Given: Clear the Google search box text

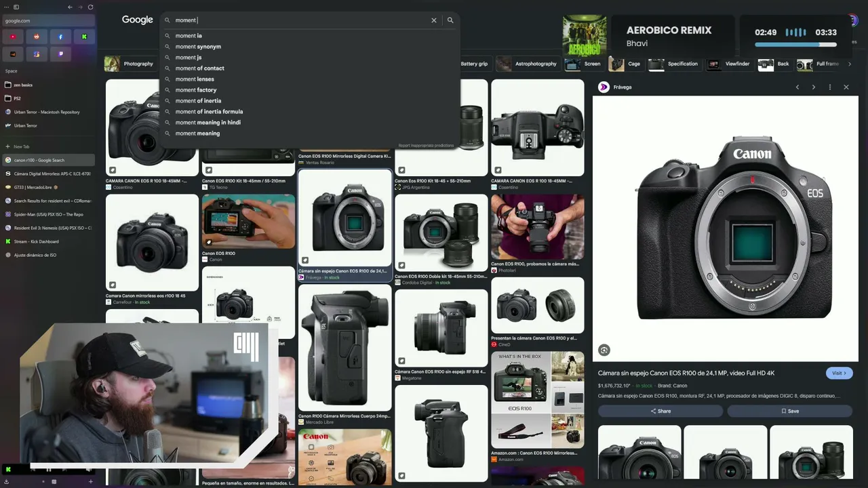Looking at the screenshot, I should point(434,20).
